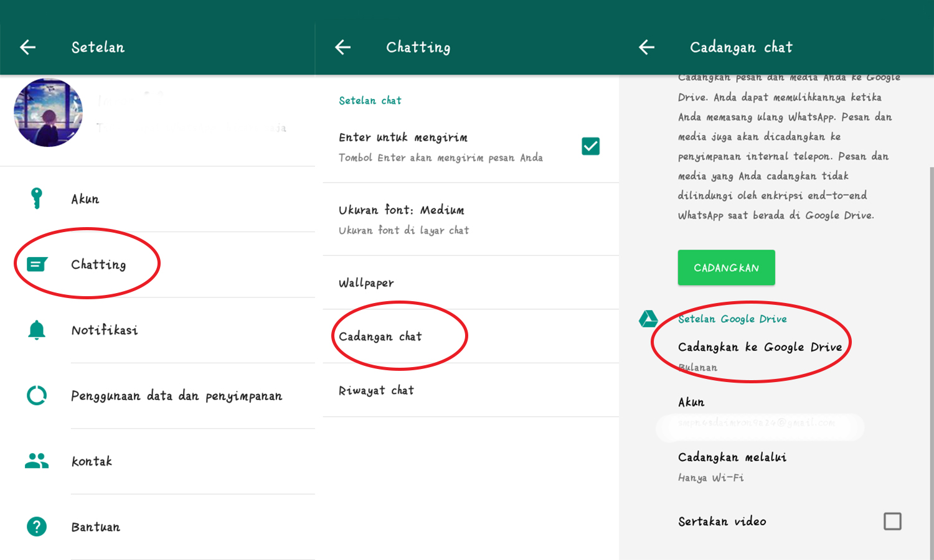Tap the profile picture avatar
Viewport: 934px width, 560px height.
[x=49, y=113]
